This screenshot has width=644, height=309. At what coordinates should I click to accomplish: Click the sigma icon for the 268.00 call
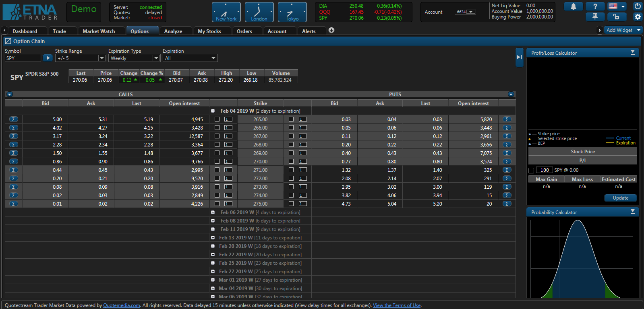[x=14, y=144]
